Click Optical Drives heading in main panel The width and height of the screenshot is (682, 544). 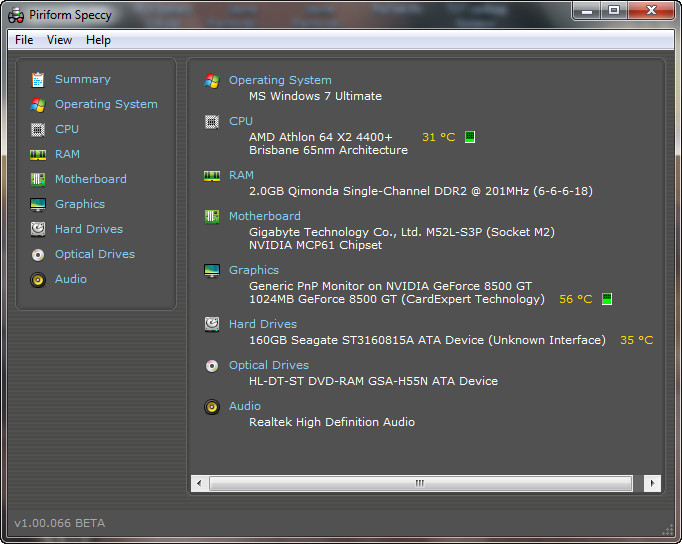[269, 365]
